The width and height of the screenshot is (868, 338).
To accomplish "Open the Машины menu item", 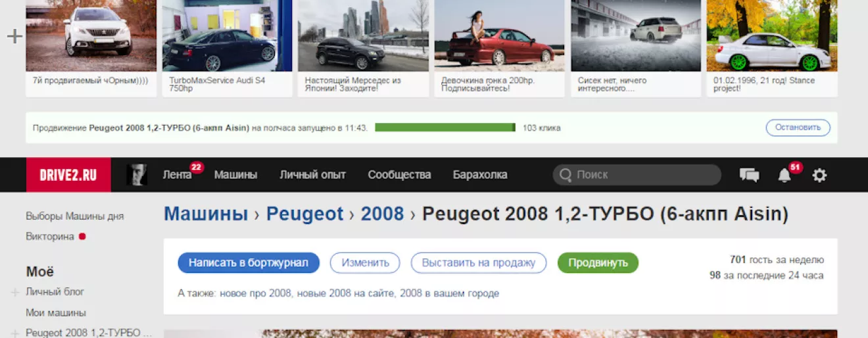I will pos(235,175).
